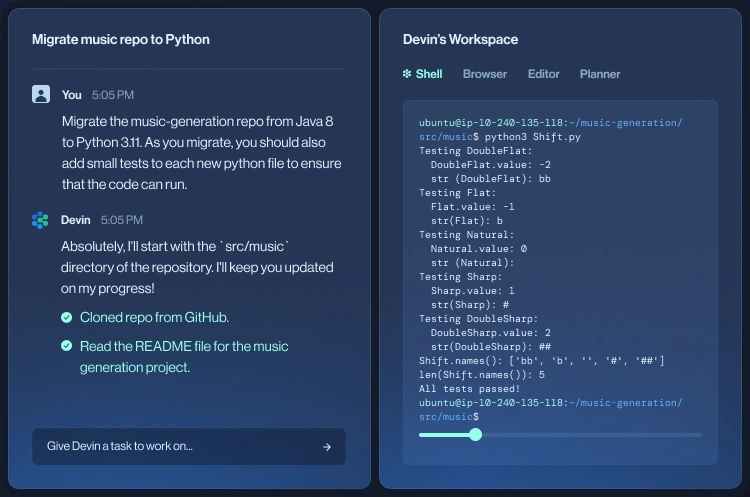
Task: Click the Shell tab's snowflake icon
Action: [x=407, y=74]
